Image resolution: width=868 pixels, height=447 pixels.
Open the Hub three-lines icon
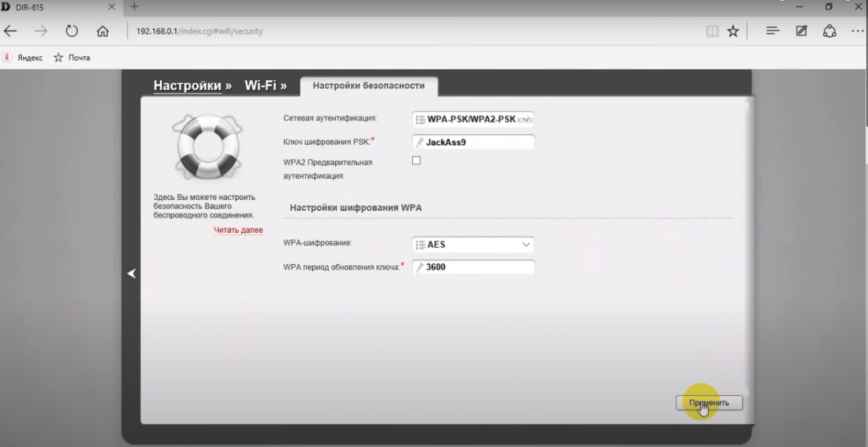(x=773, y=32)
